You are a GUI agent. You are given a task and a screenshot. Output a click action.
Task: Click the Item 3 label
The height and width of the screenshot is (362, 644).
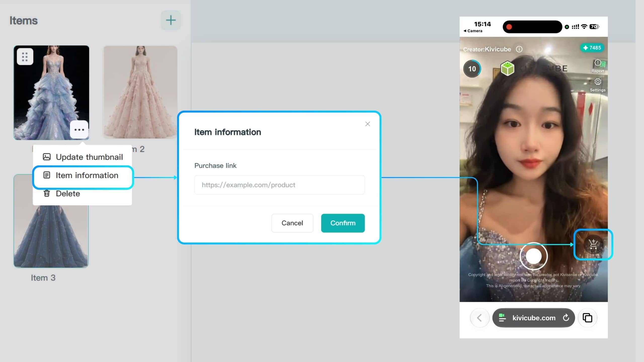pos(43,278)
